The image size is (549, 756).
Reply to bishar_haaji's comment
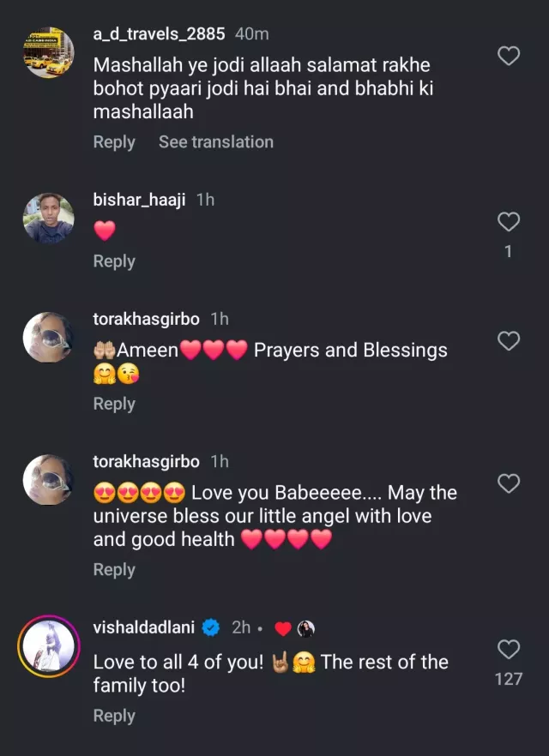pyautogui.click(x=114, y=261)
